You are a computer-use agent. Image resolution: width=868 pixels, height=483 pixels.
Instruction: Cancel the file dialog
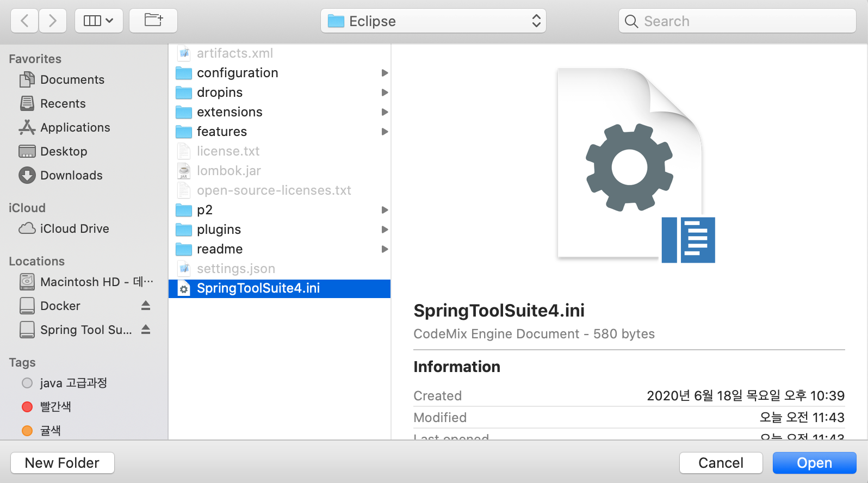click(x=721, y=463)
